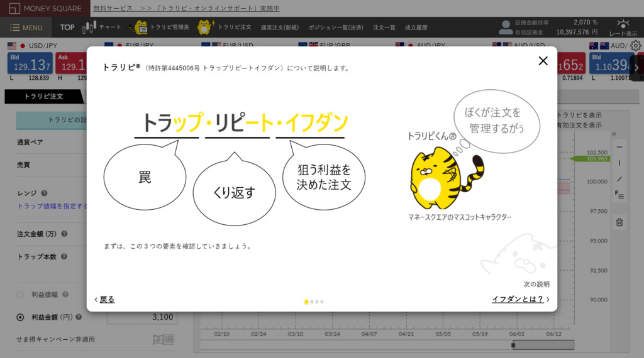Click the MONEY SQUARE logo
644x358 pixels.
[x=45, y=8]
